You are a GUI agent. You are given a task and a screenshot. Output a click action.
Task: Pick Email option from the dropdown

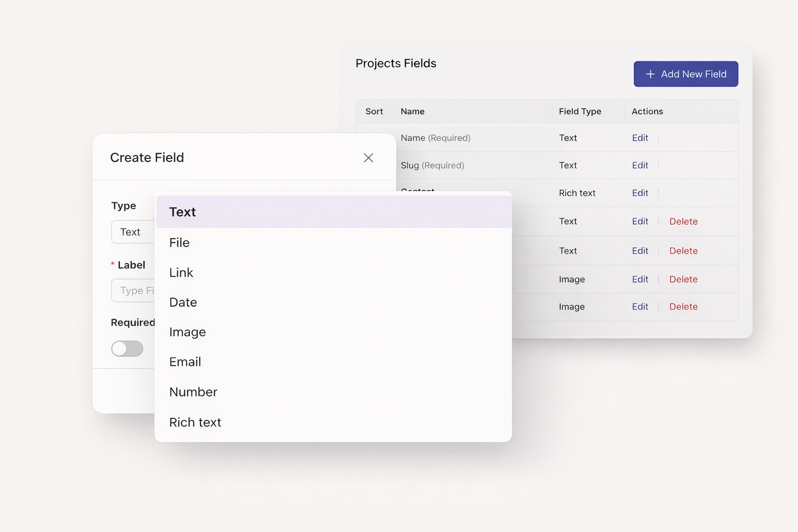point(185,362)
